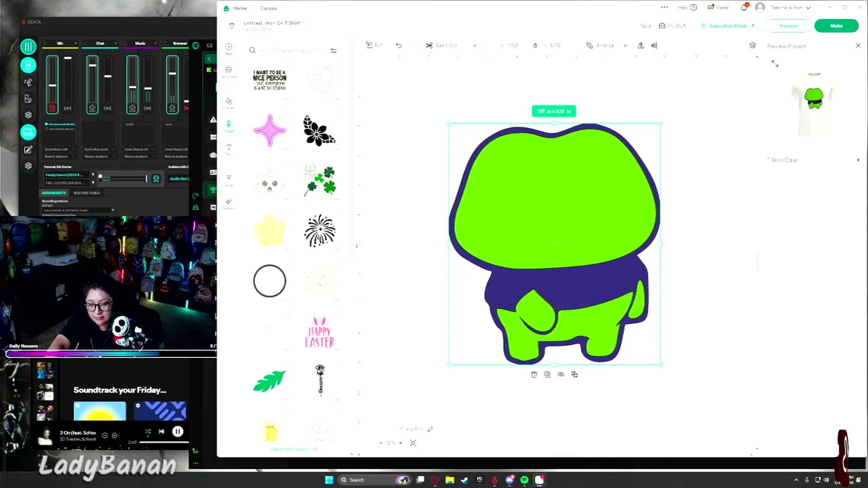Open Spotify from the Windows taskbar

pyautogui.click(x=524, y=480)
